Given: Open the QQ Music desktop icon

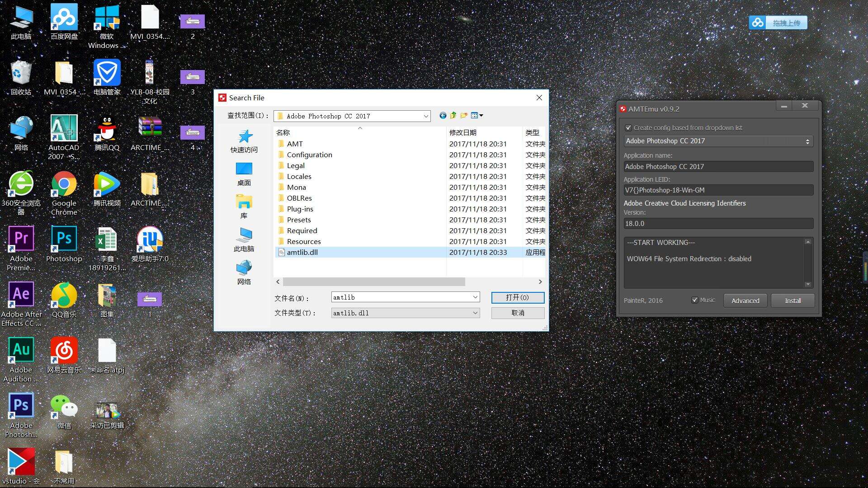Looking at the screenshot, I should click(64, 300).
